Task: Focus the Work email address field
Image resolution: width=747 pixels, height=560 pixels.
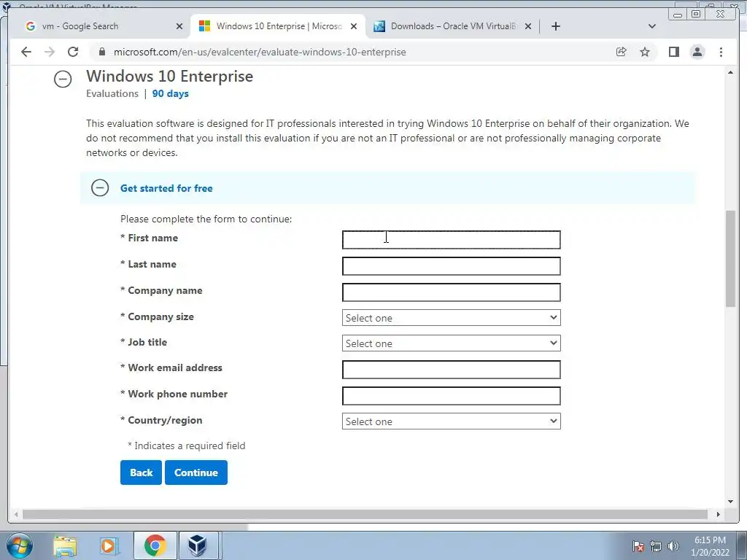Action: (451, 370)
